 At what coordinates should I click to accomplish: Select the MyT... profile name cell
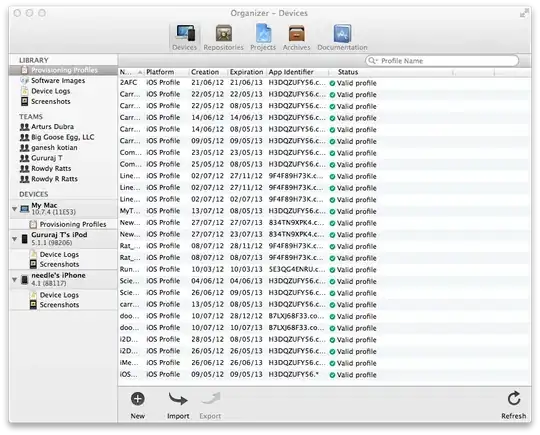point(130,211)
